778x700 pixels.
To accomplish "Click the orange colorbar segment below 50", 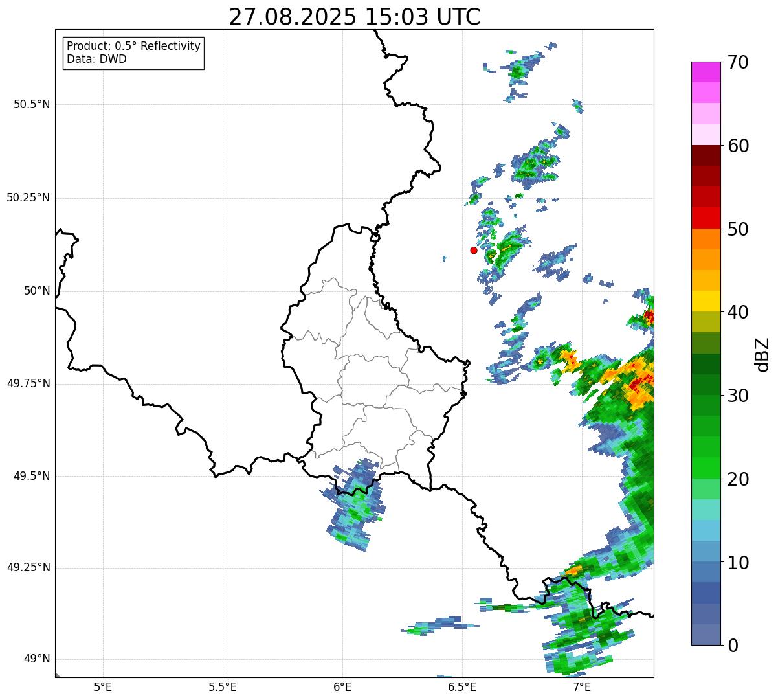I will click(706, 239).
